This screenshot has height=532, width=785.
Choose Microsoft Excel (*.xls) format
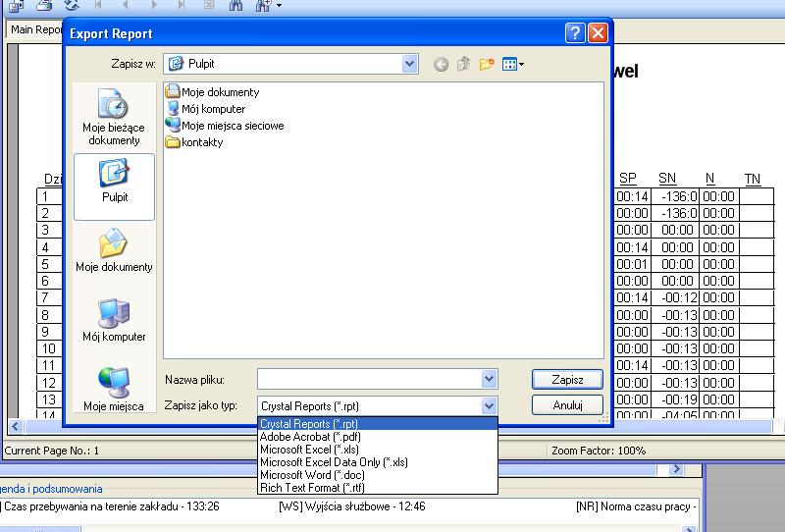378,450
